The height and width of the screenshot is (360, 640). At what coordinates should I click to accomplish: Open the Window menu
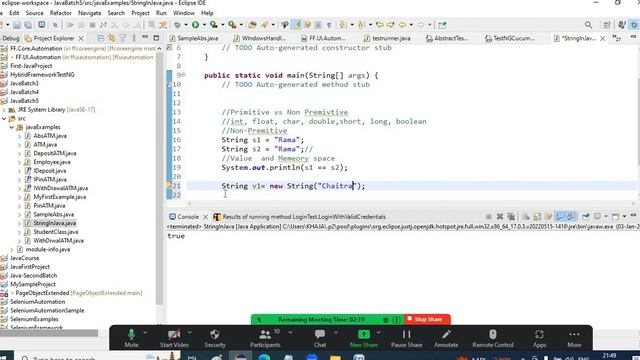click(184, 13)
